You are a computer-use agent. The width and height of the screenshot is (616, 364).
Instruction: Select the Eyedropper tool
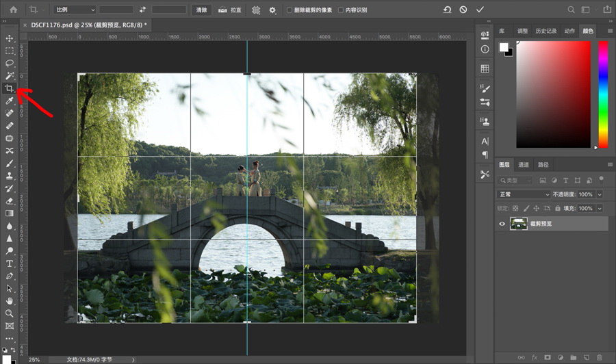10,101
